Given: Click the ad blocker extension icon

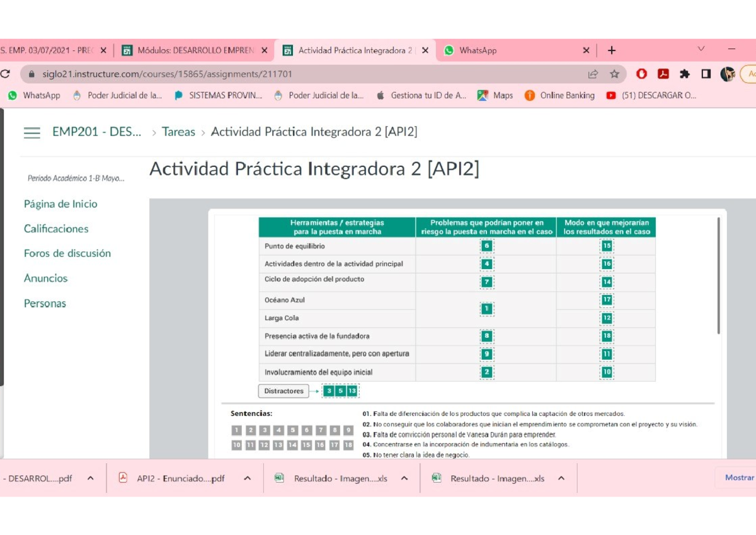Looking at the screenshot, I should pos(641,74).
